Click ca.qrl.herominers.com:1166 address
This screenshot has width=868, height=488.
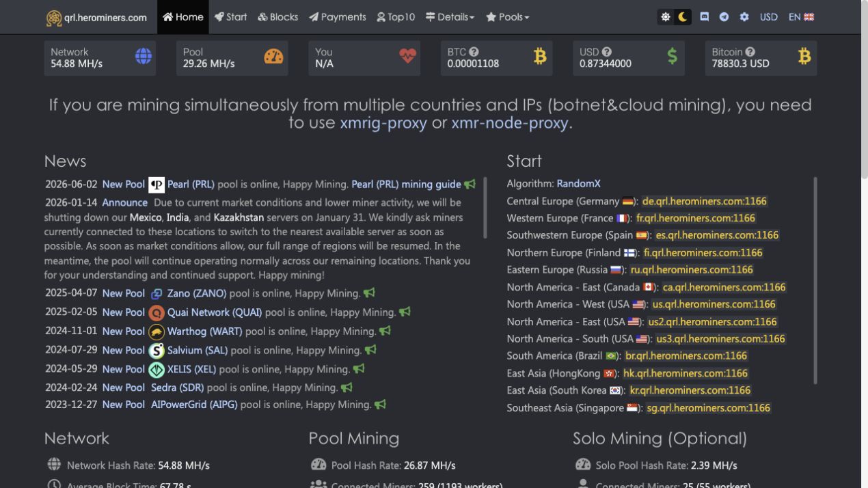point(724,287)
